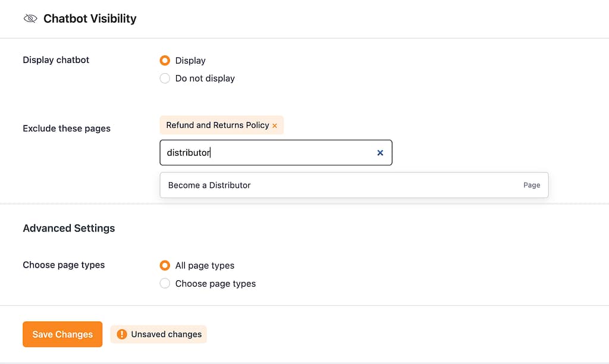Click the Save Changes button
The width and height of the screenshot is (609, 364).
pos(62,334)
